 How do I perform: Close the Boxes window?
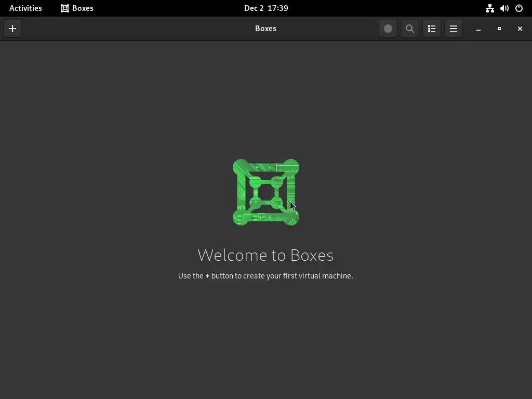520,29
